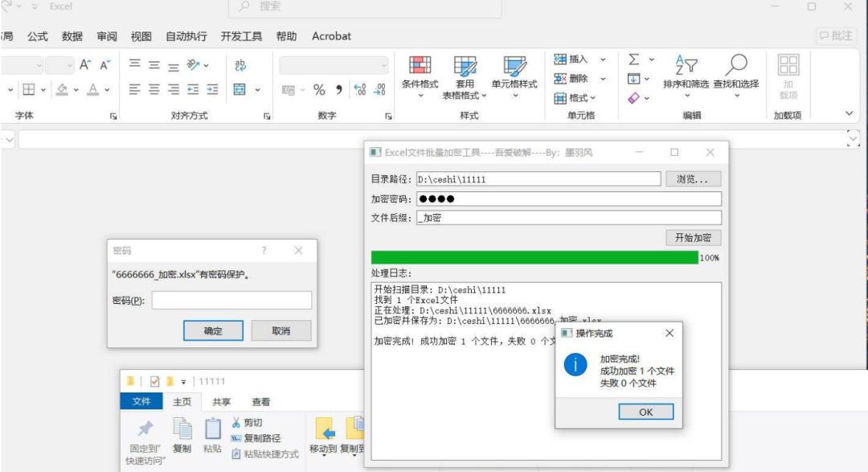Click the green encryption progress bar
The height and width of the screenshot is (472, 868).
[534, 257]
